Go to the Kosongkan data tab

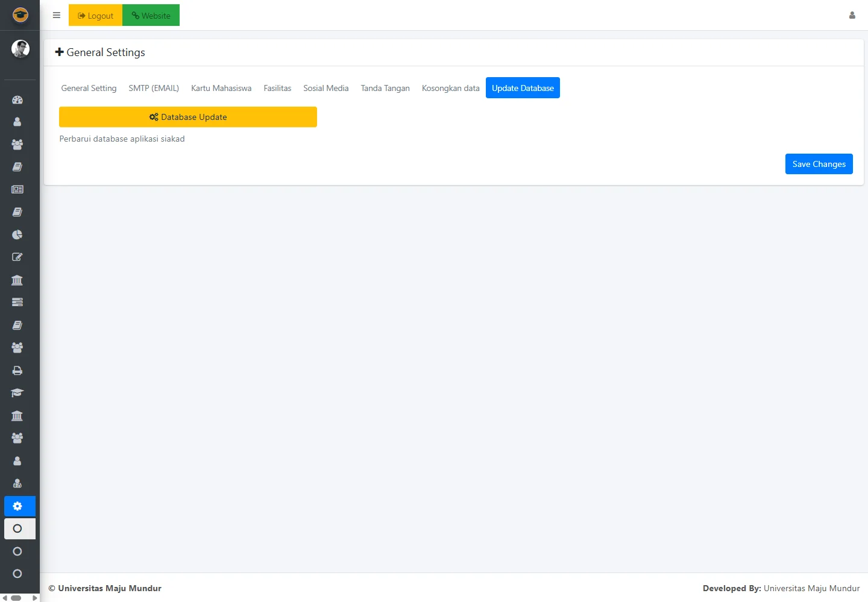pyautogui.click(x=450, y=88)
